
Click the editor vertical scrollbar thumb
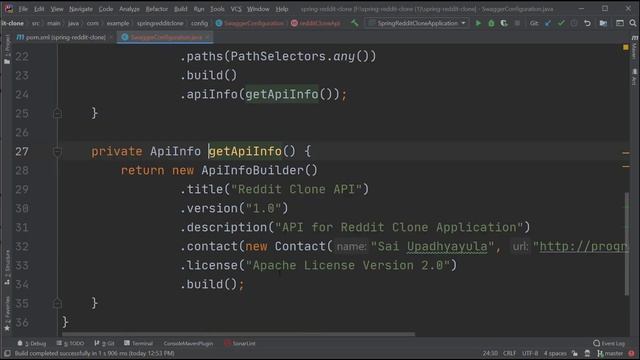[627, 244]
